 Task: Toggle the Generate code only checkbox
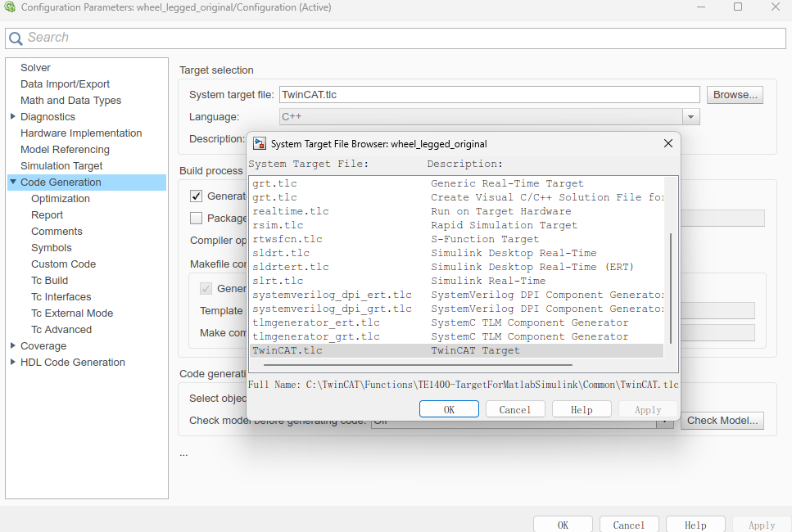tap(196, 196)
